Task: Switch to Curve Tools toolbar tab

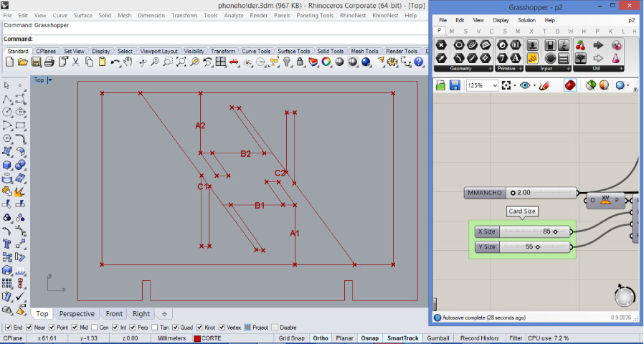Action: point(256,52)
